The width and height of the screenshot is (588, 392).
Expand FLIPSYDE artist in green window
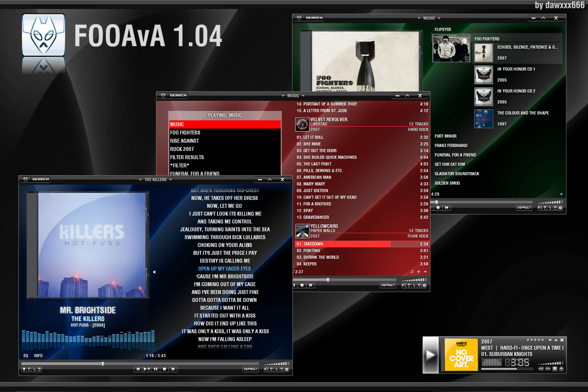click(443, 29)
